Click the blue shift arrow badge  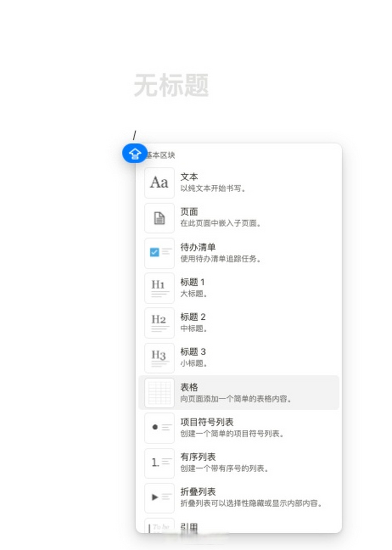135,153
